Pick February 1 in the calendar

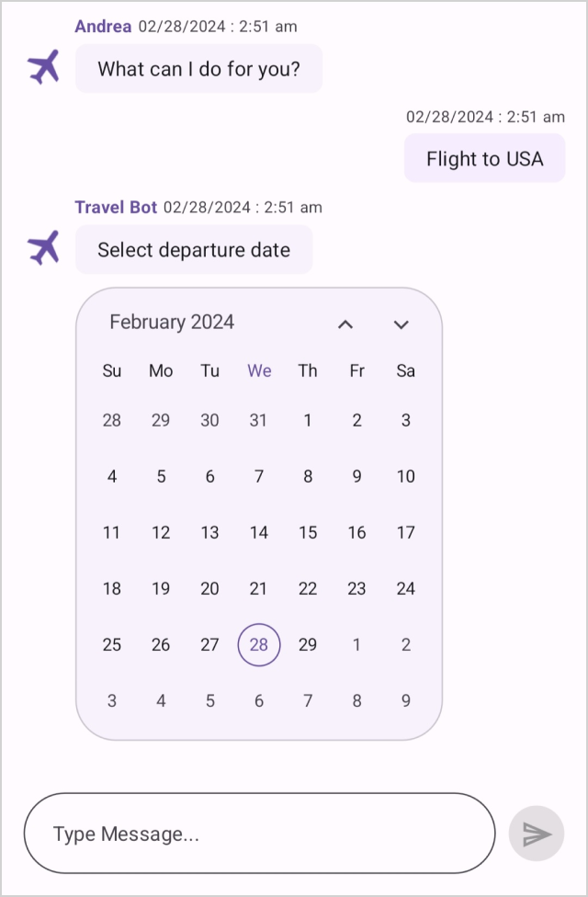pyautogui.click(x=308, y=420)
